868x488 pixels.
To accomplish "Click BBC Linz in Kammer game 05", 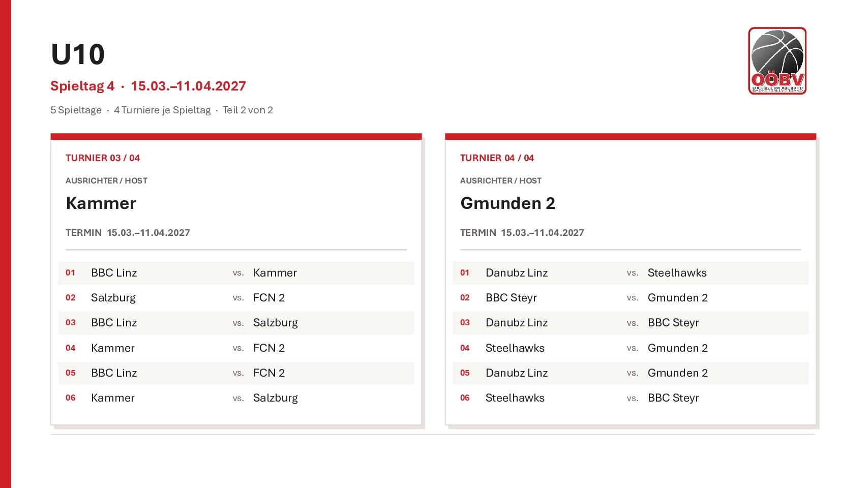I will click(x=114, y=373).
